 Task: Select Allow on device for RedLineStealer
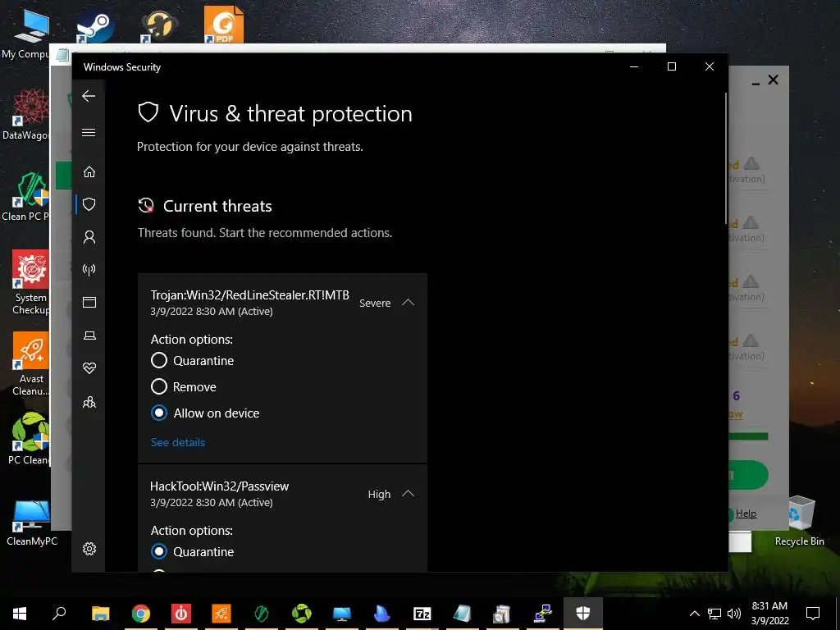(159, 413)
